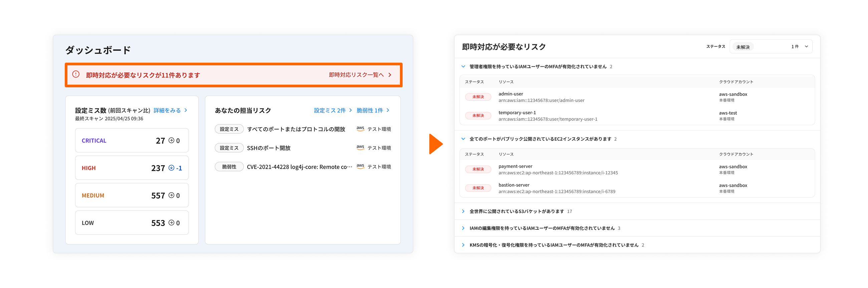Select temporary-user-1 resource name
Screen dimensions: 868x288
click(x=517, y=113)
